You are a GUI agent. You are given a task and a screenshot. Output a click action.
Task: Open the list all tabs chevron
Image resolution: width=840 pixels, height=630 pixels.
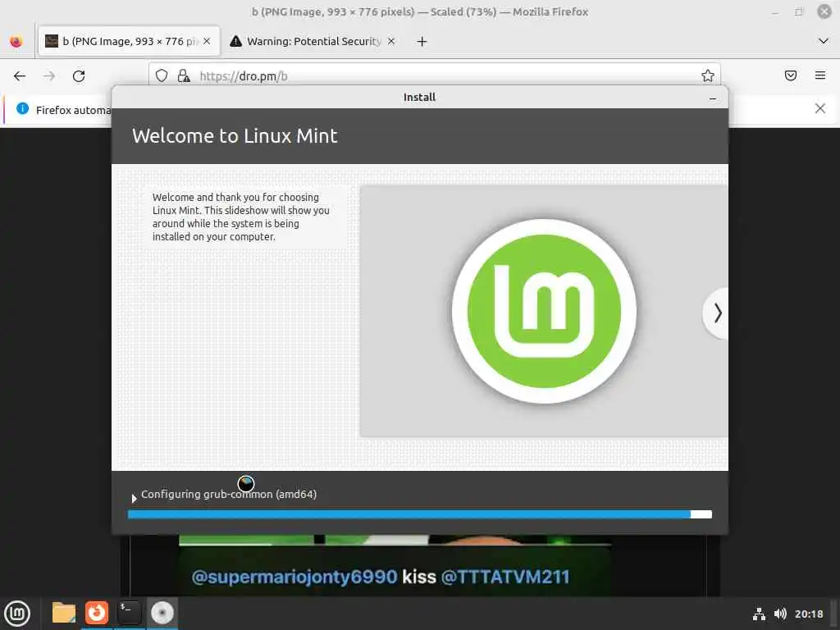pyautogui.click(x=824, y=41)
